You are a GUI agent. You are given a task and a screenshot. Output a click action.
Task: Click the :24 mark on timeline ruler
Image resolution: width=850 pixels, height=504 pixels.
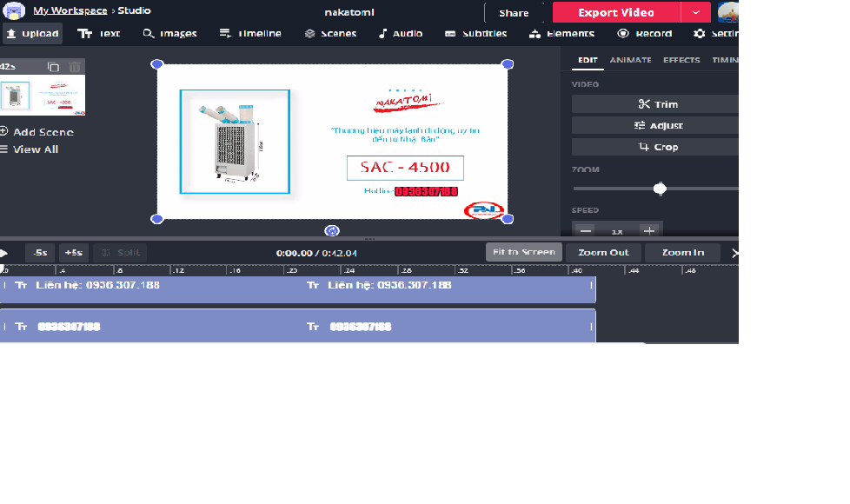pos(349,270)
